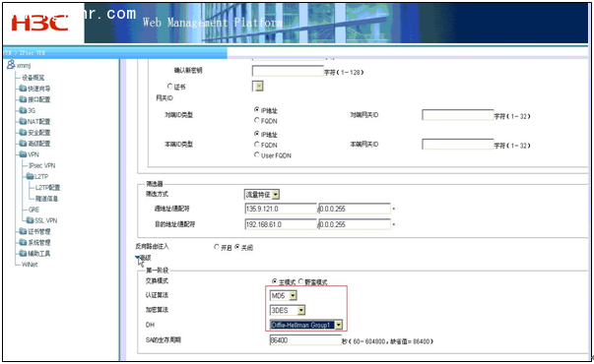Select the User FQDN radio option
The image size is (594, 364).
[x=257, y=154]
